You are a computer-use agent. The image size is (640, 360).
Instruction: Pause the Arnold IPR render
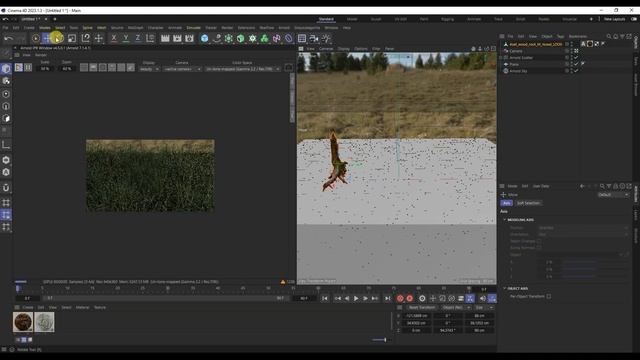pyautogui.click(x=28, y=67)
